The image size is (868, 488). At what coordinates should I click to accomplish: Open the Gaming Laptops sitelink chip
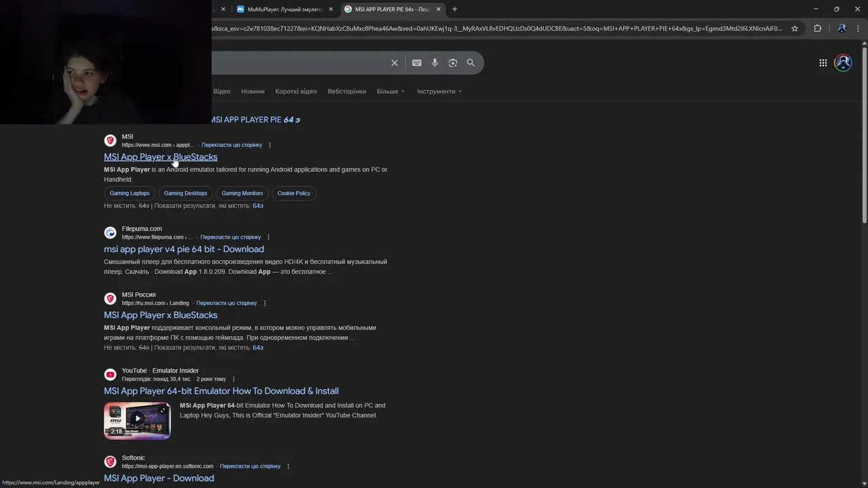click(x=130, y=193)
